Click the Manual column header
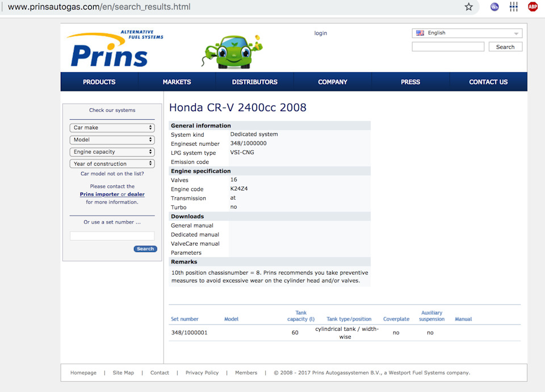 click(463, 319)
